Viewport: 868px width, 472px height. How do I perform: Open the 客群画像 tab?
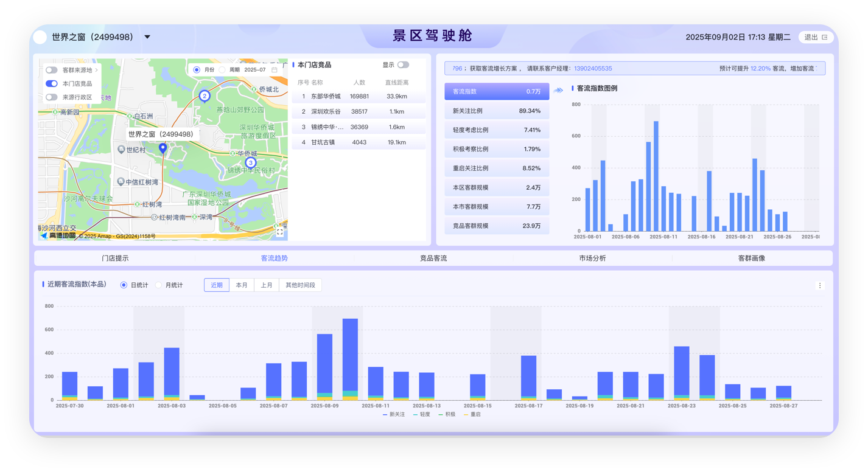click(x=751, y=258)
